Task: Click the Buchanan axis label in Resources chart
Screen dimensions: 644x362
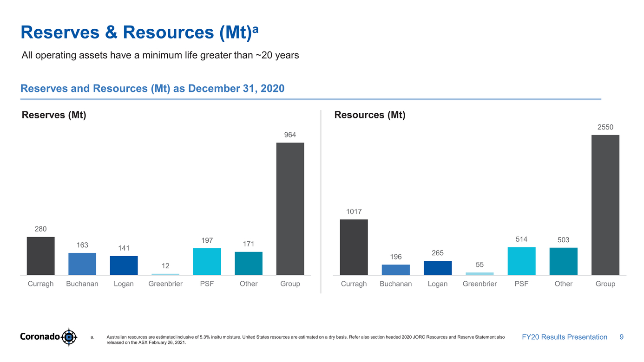Action: point(396,284)
